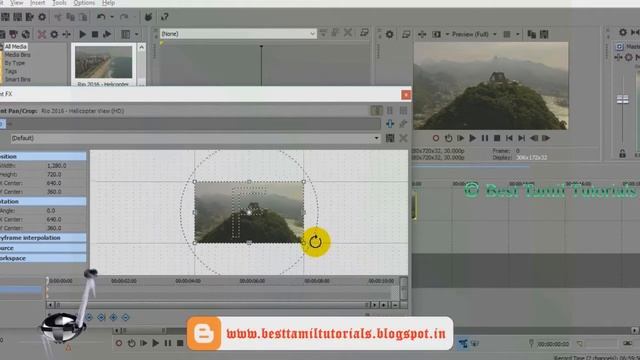Viewport: 640px width, 360px height.
Task: Click Play in the bottom timeline transport
Action: point(156,343)
